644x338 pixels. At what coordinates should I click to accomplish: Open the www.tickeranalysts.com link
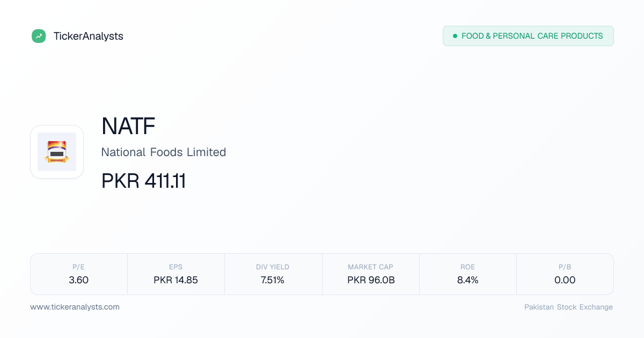[75, 307]
